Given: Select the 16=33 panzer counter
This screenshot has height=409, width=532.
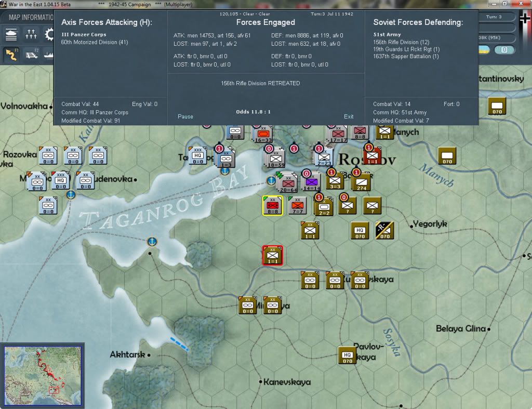Looking at the screenshot, I should (x=262, y=134).
